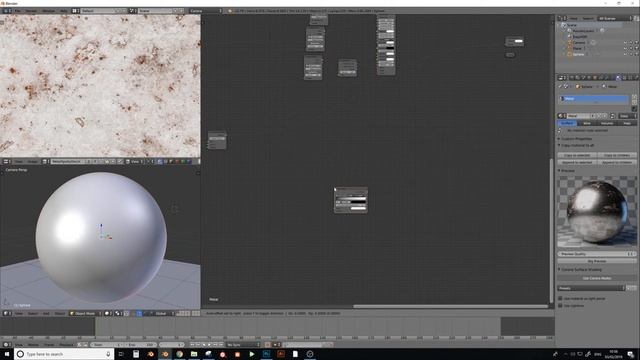Open the Render Layers properties tab
The image size is (640, 360).
(x=577, y=78)
